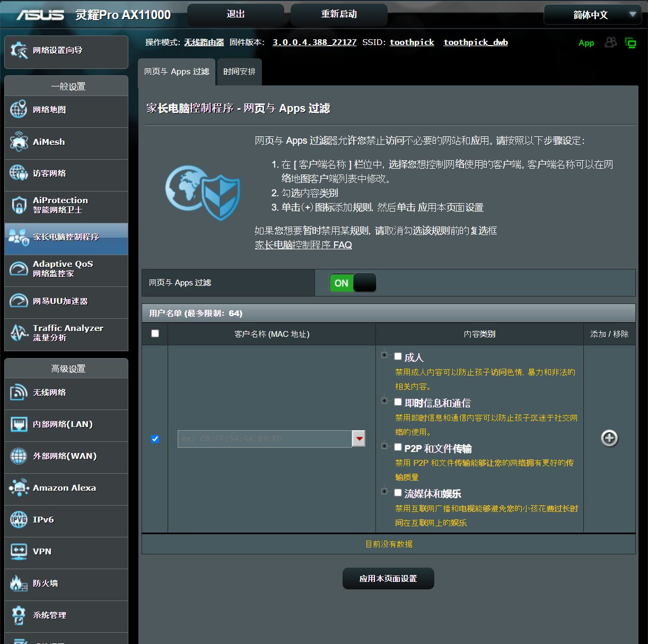Viewport: 648px width, 644px height.
Task: Click the 目前没有数据 status text
Action: (389, 544)
